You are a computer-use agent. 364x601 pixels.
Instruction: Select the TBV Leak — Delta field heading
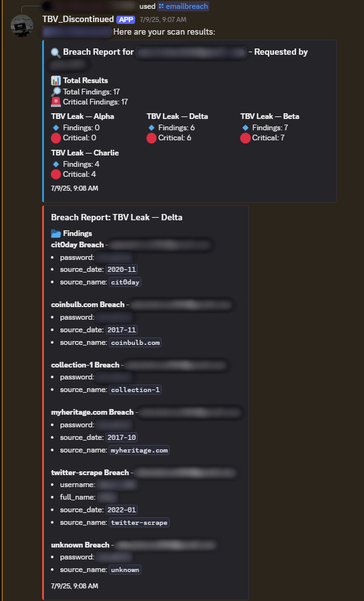[177, 116]
